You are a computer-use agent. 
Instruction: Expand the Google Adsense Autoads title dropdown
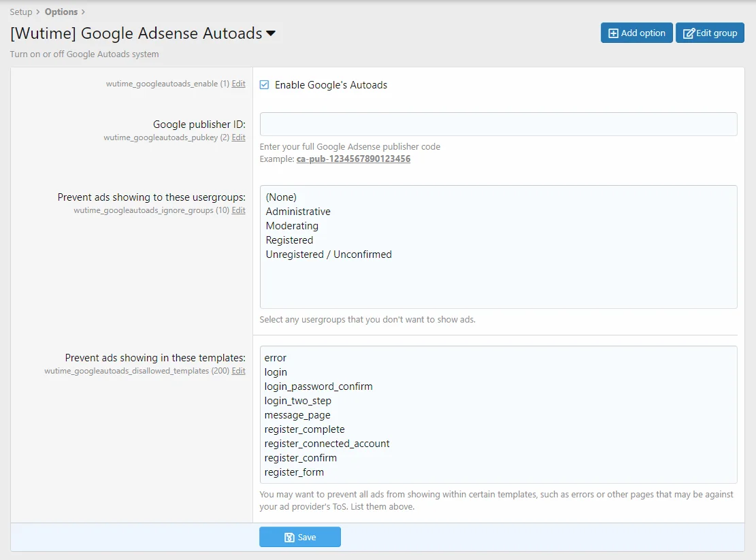[x=271, y=33]
